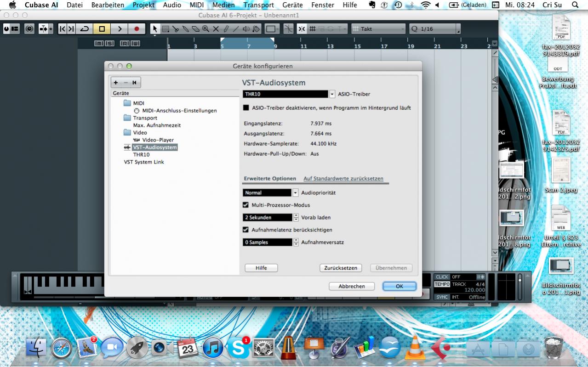Select the Mute X tool
The width and height of the screenshot is (588, 367).
216,29
